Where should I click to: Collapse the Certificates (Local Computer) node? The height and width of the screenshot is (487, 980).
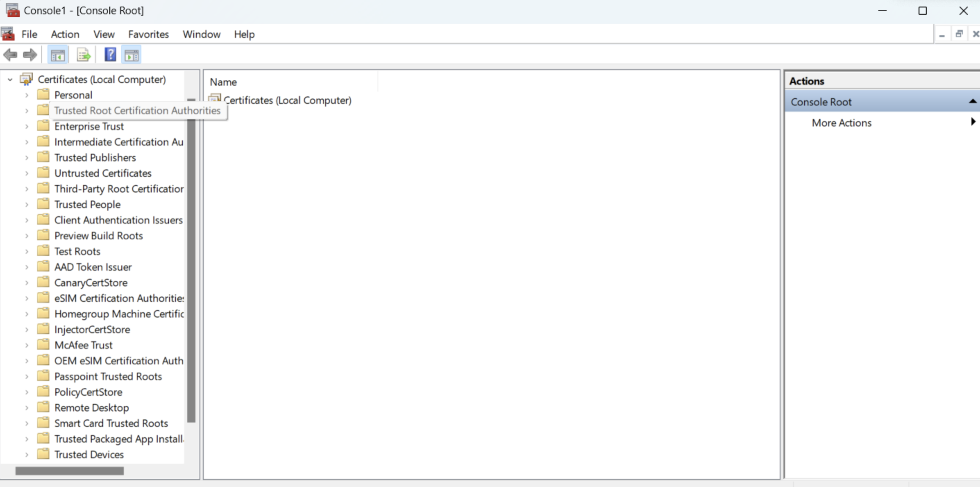(10, 80)
